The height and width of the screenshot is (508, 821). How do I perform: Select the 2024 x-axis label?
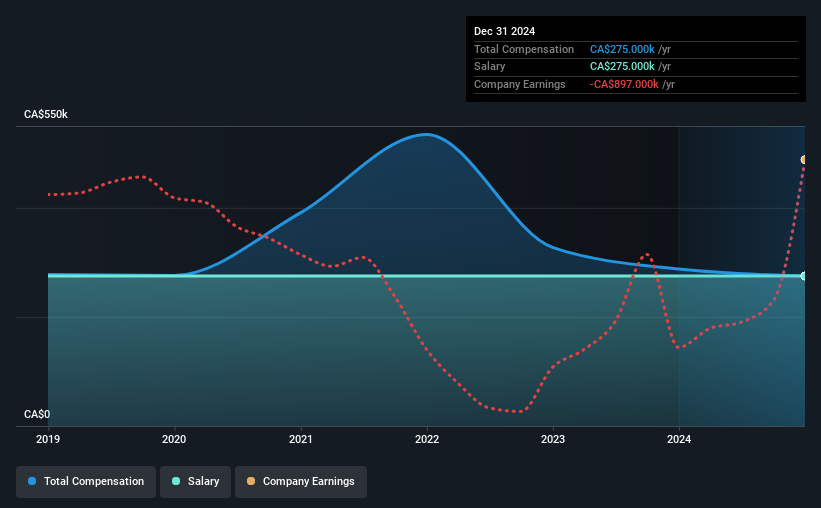coord(679,439)
